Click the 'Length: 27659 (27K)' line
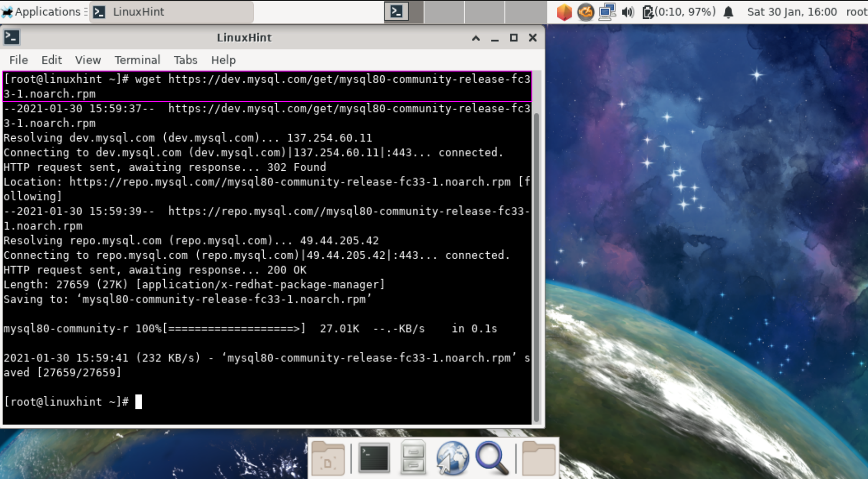868x479 pixels. (x=194, y=284)
